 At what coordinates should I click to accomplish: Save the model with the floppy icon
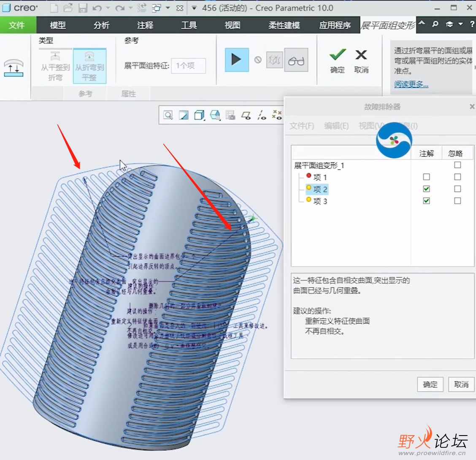pyautogui.click(x=83, y=8)
